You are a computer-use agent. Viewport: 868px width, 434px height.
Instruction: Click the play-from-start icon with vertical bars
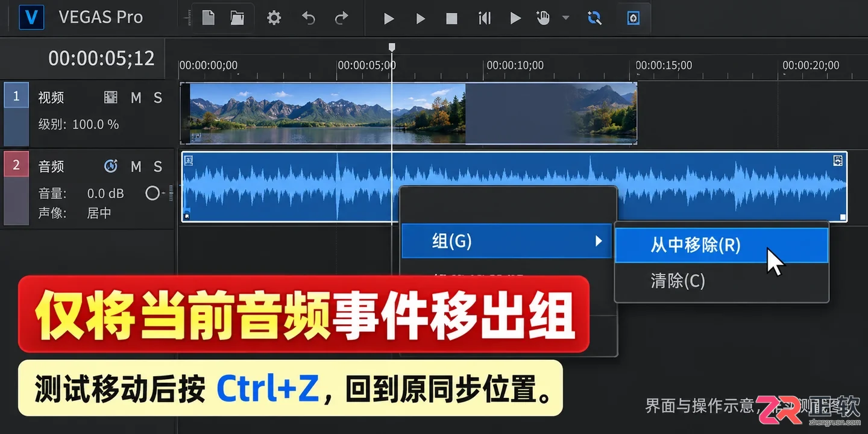(x=484, y=19)
